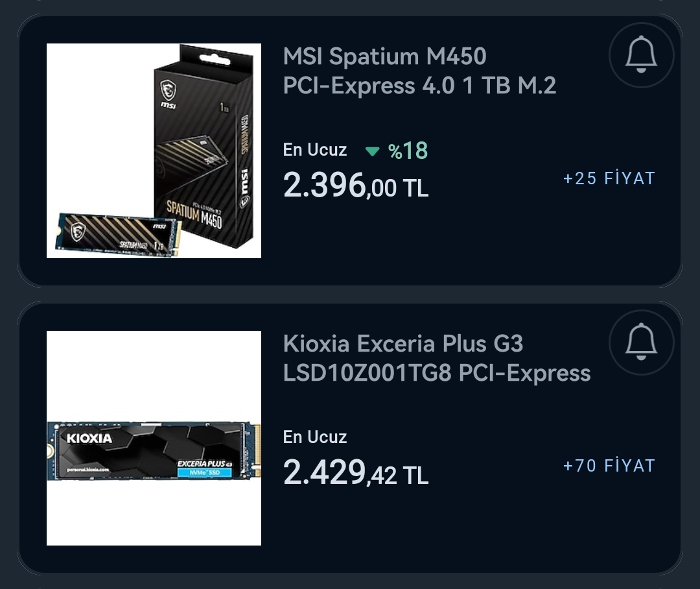The width and height of the screenshot is (700, 589).
Task: Select the 2.396,00 TL price
Action: click(x=355, y=186)
